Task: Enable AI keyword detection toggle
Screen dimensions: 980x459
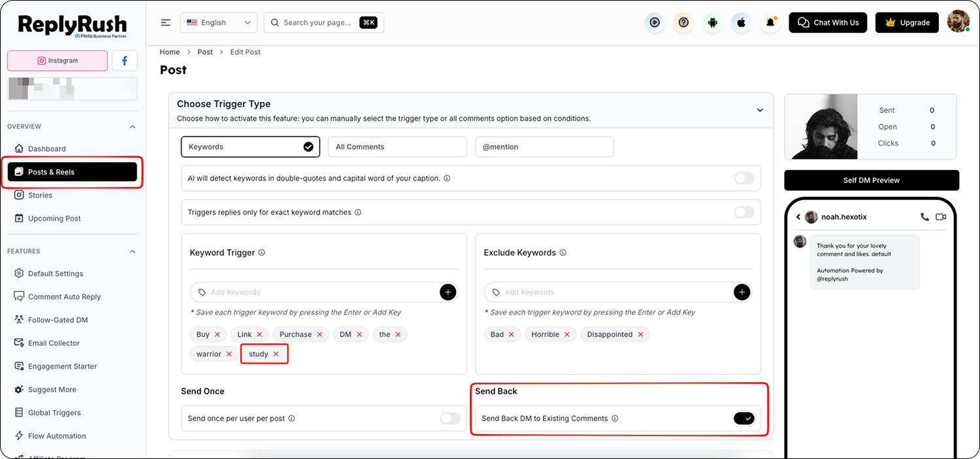Action: tap(743, 178)
